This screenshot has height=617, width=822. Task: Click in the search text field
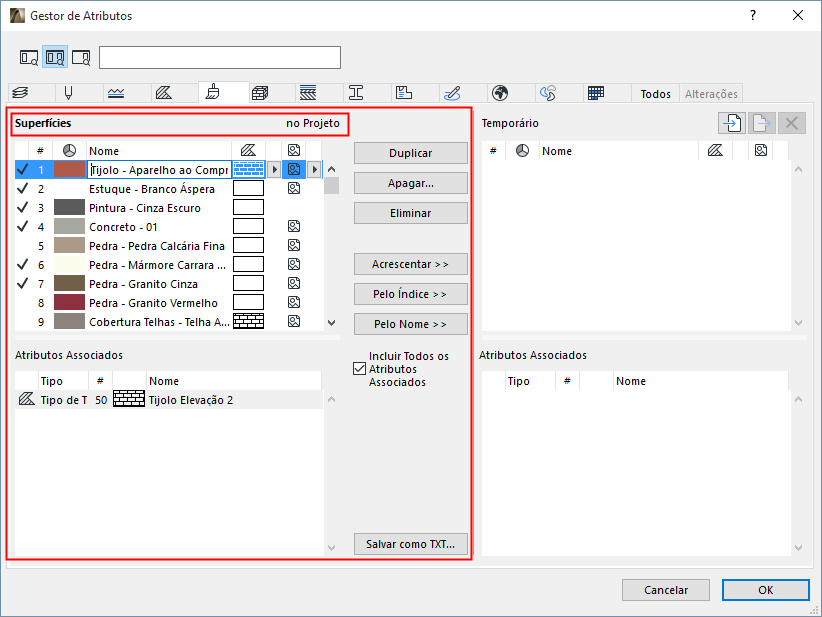click(220, 58)
